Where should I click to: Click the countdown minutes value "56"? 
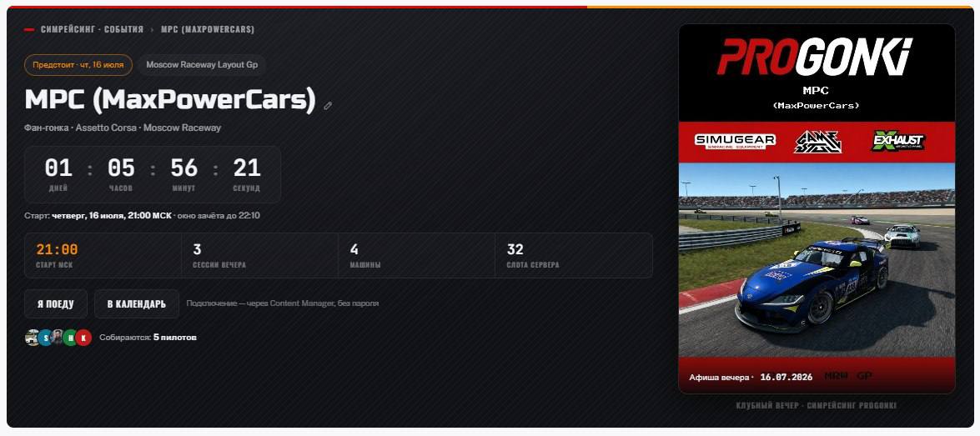[x=183, y=168]
